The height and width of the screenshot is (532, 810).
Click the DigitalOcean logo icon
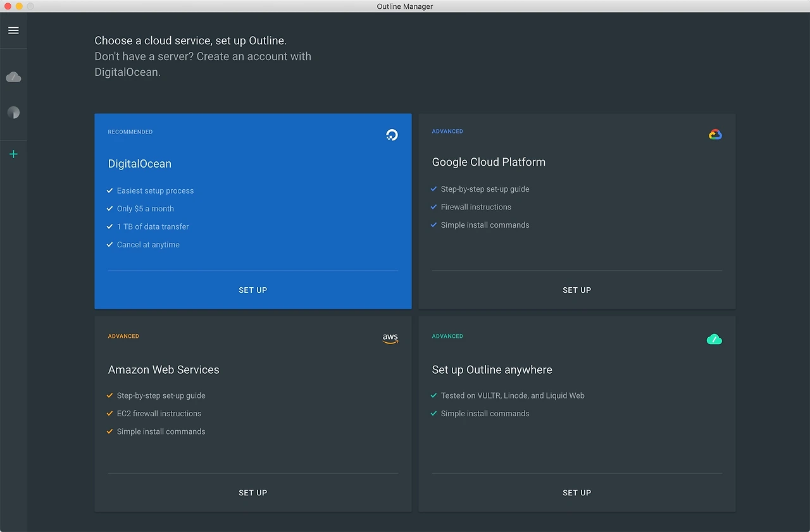pyautogui.click(x=392, y=135)
